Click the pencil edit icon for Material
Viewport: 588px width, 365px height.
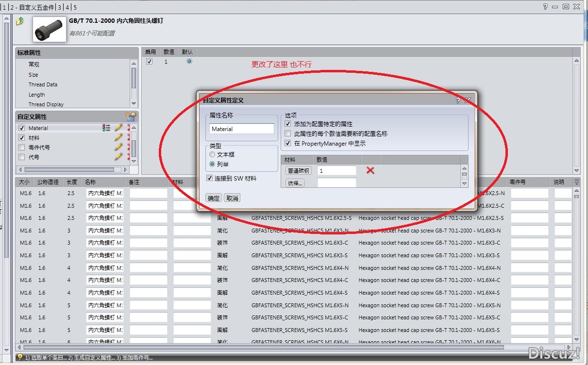click(118, 128)
